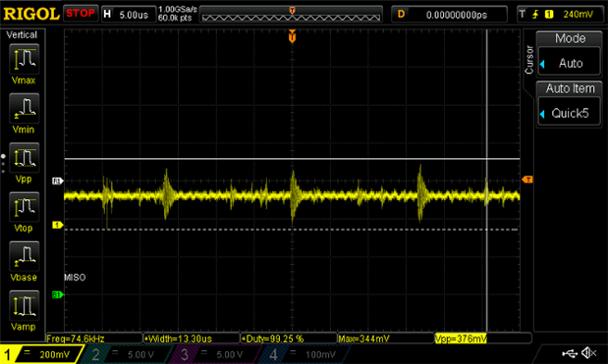Viewport: 608px width, 364px height.
Task: Click the orange D delay label
Action: (x=401, y=15)
